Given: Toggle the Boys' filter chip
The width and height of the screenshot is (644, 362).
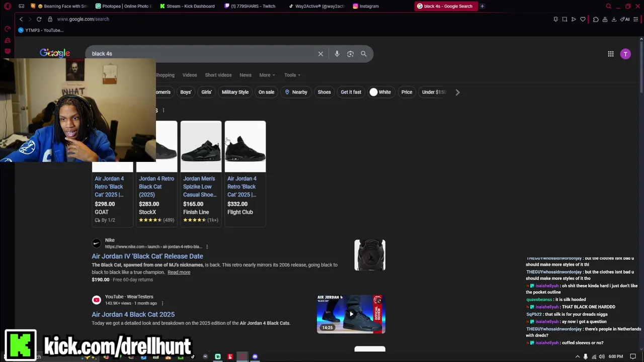Looking at the screenshot, I should pyautogui.click(x=186, y=92).
